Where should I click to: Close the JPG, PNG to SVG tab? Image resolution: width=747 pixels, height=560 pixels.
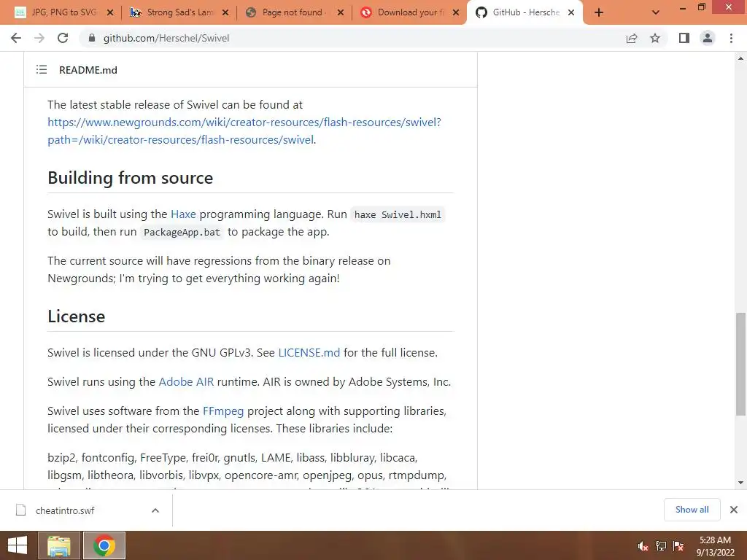110,12
